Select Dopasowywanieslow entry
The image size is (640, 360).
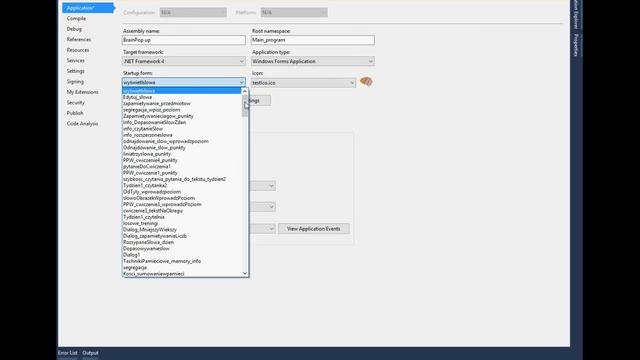tap(182, 248)
